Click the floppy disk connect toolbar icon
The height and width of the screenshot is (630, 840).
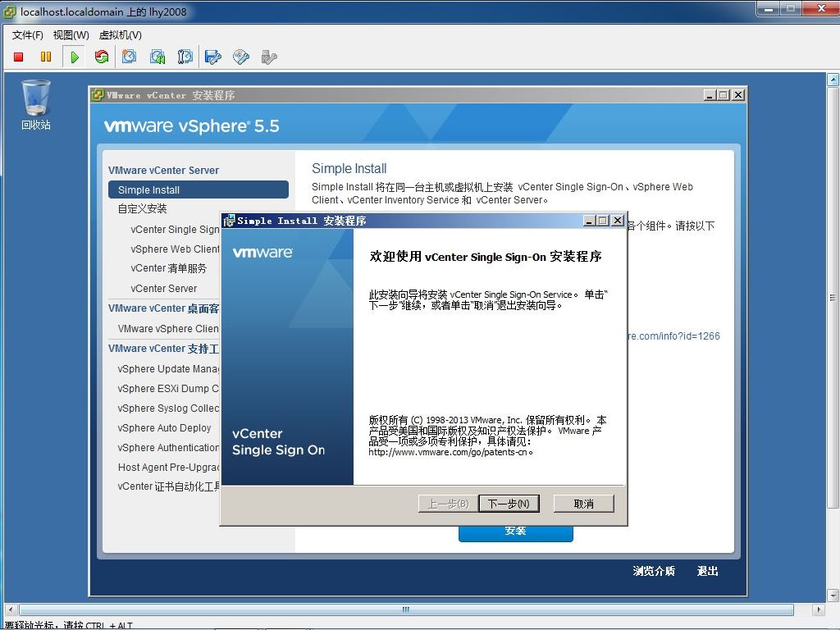click(212, 57)
